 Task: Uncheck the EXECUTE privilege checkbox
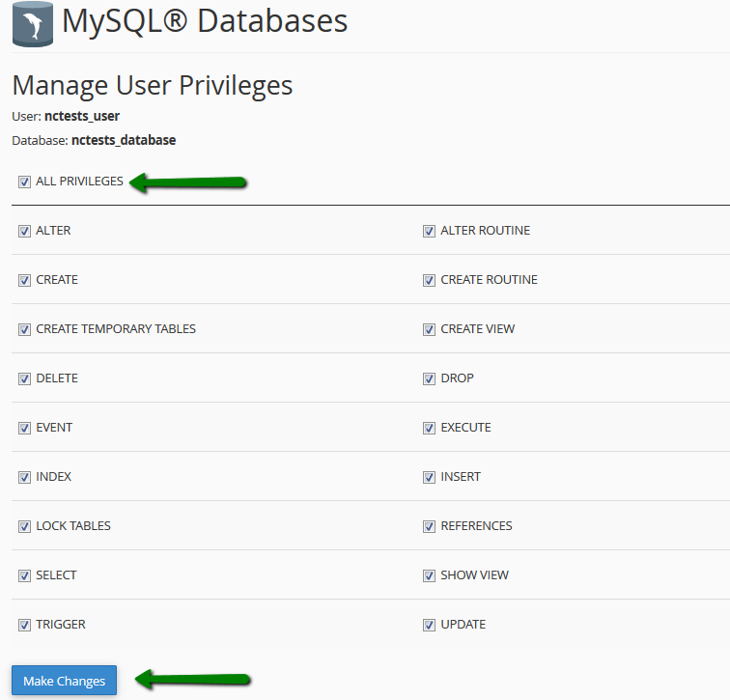click(x=429, y=428)
